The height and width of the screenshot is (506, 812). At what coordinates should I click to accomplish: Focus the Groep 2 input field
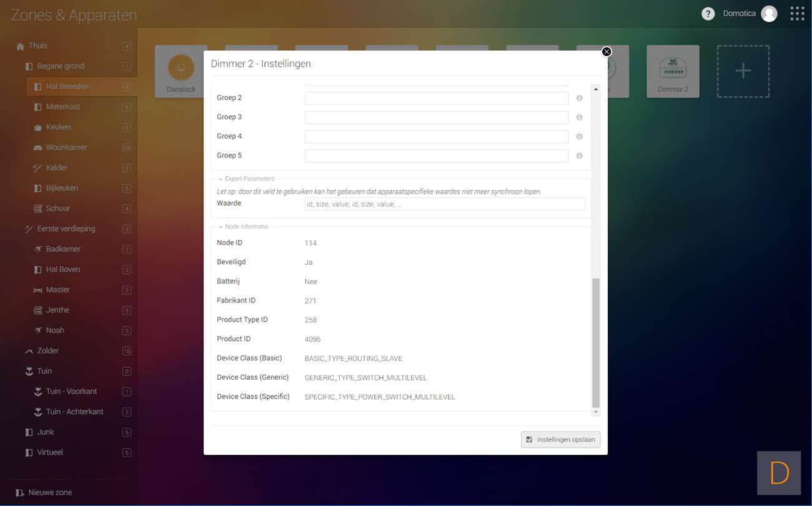437,98
